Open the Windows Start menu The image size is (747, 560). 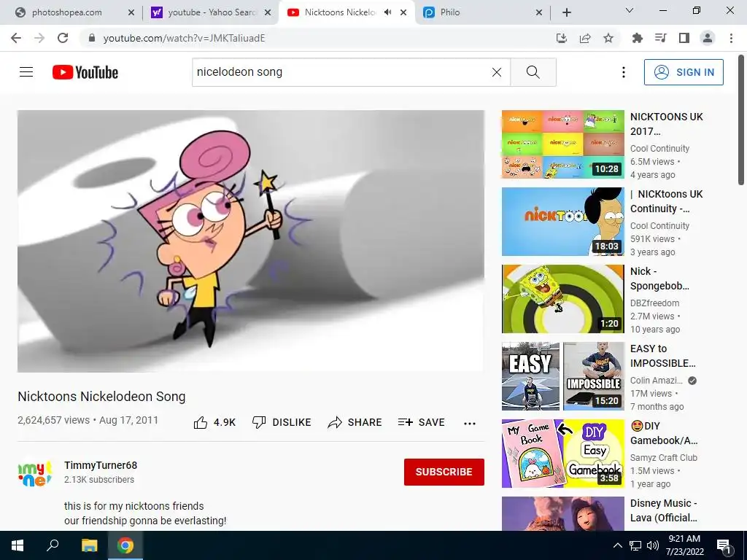pyautogui.click(x=18, y=545)
